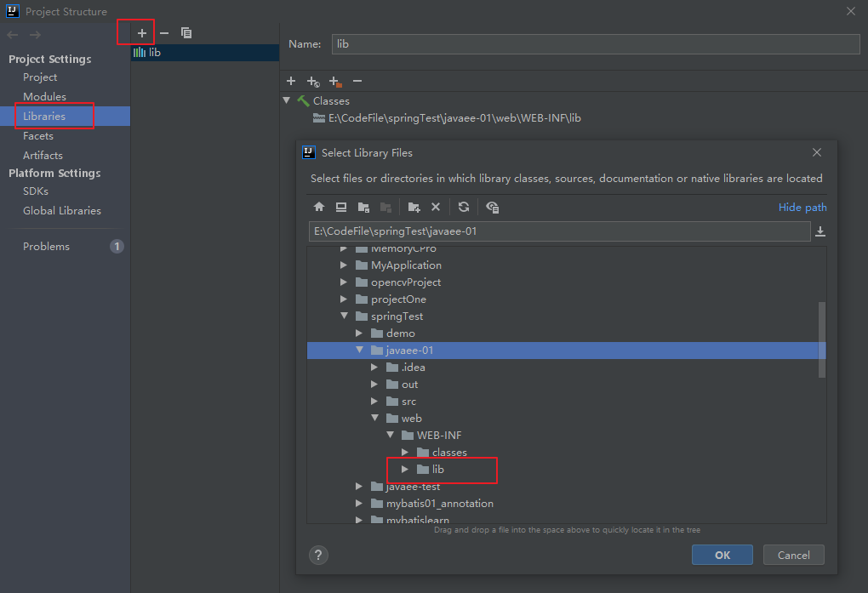Delete selected item in file chooser
This screenshot has height=593, width=868.
pos(436,207)
